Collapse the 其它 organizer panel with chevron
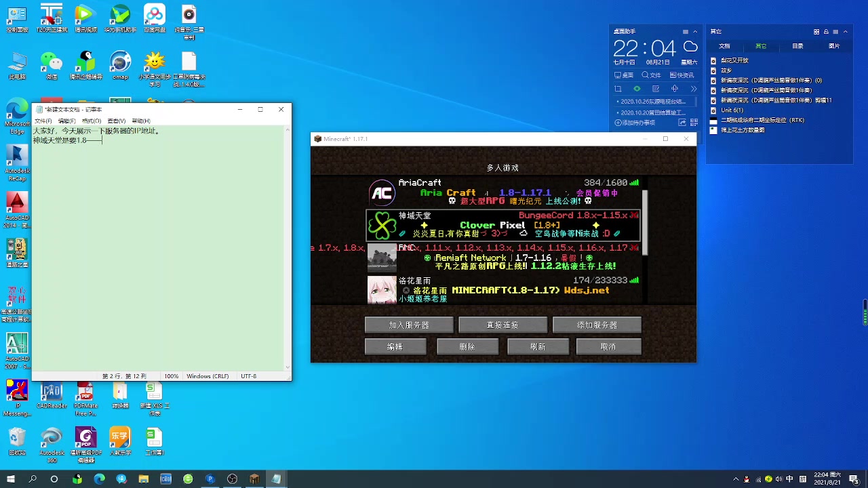868x488 pixels. (x=846, y=32)
